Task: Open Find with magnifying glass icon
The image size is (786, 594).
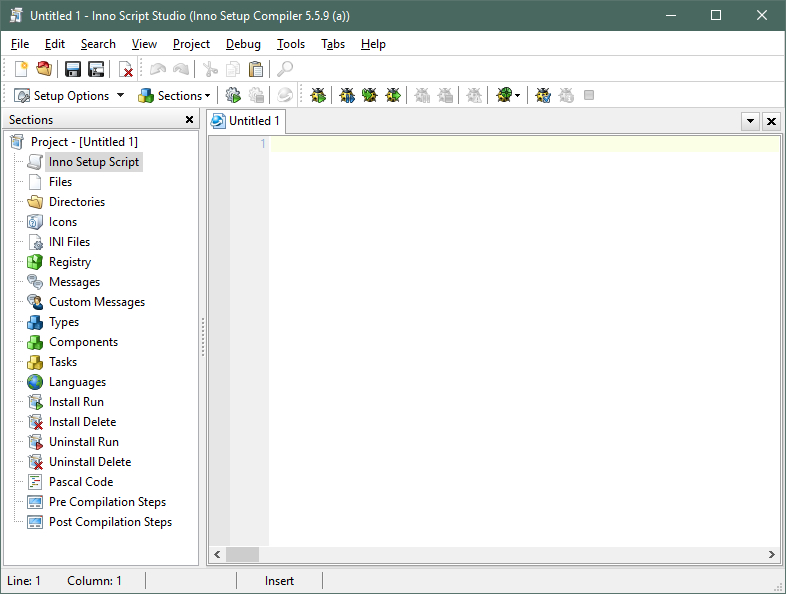Action: coord(285,69)
